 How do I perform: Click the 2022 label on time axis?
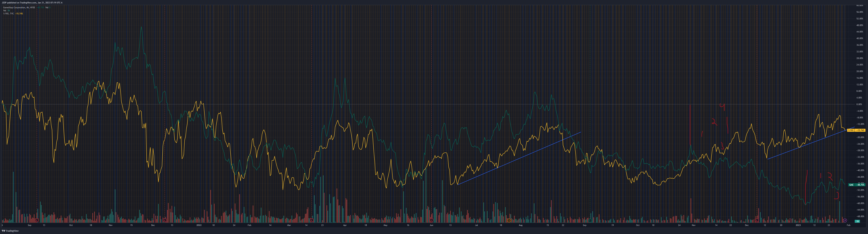click(199, 225)
